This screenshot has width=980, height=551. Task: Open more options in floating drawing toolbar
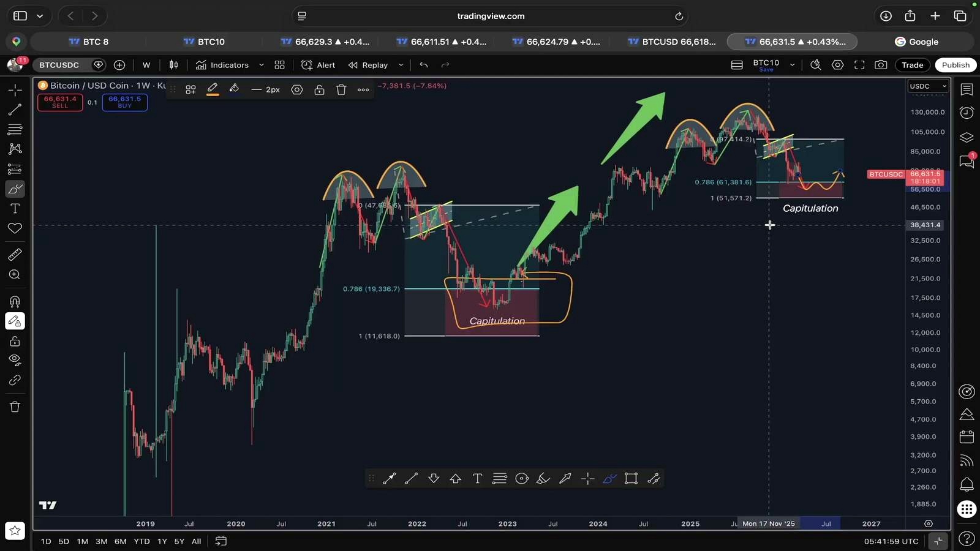click(x=363, y=89)
